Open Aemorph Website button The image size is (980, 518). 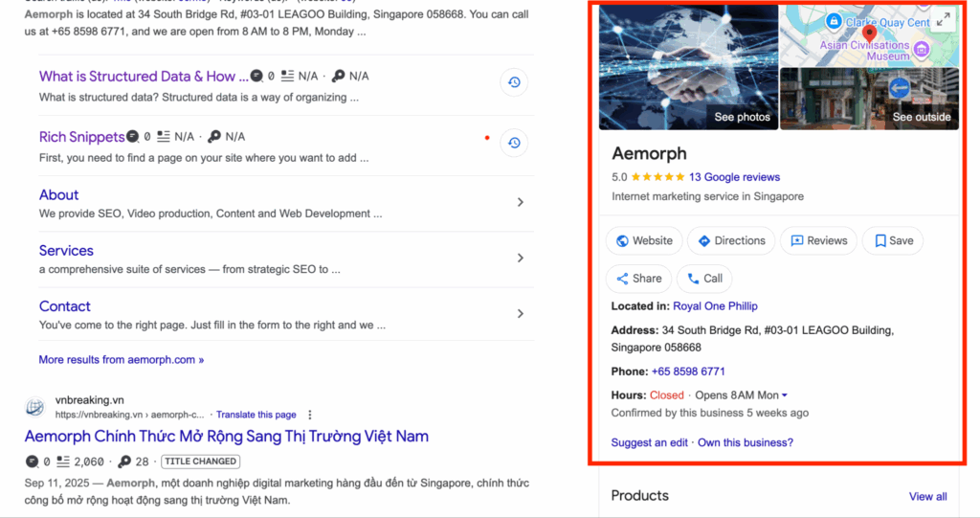point(644,241)
